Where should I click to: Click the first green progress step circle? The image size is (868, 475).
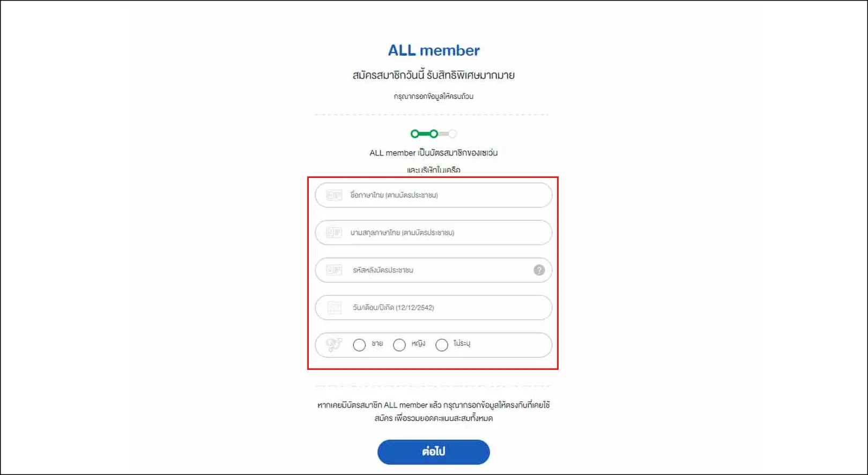pyautogui.click(x=414, y=133)
